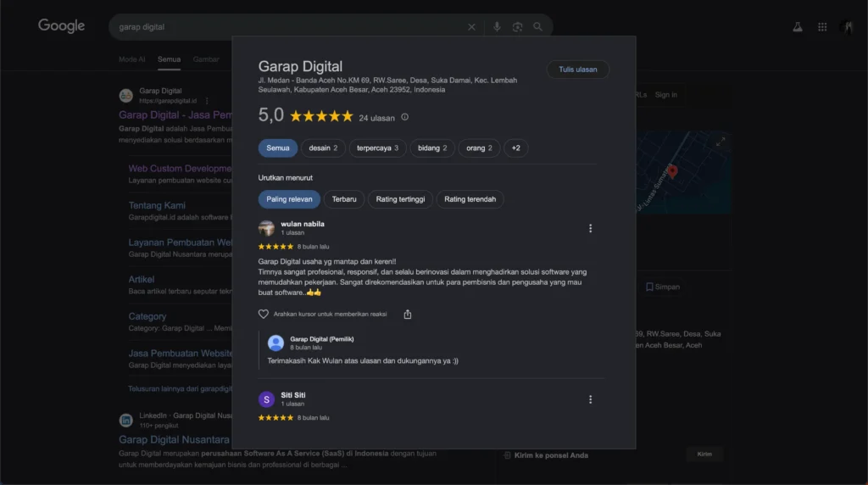Click the 24 ulasan count text
The height and width of the screenshot is (485, 868).
click(x=376, y=118)
